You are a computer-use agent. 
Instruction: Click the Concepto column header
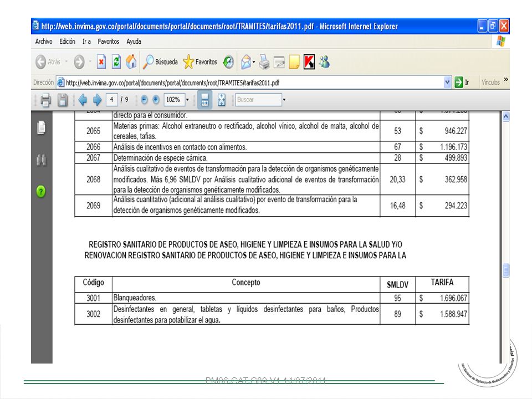point(246,282)
